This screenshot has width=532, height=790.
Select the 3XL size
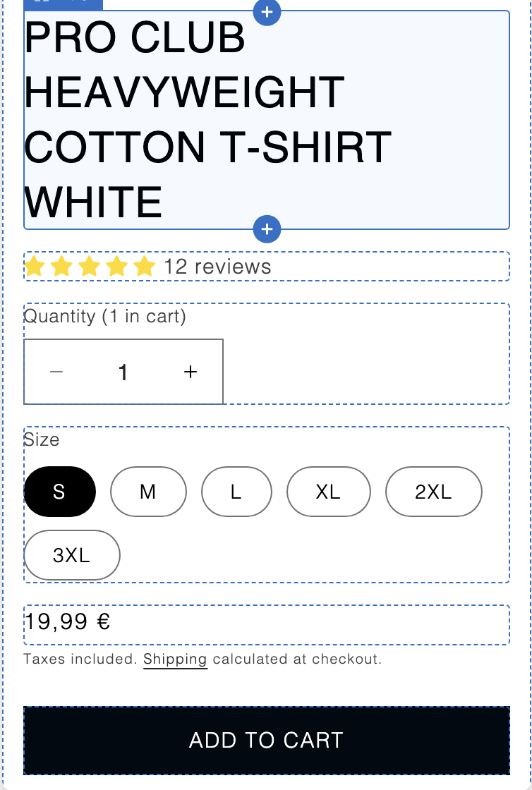[72, 555]
